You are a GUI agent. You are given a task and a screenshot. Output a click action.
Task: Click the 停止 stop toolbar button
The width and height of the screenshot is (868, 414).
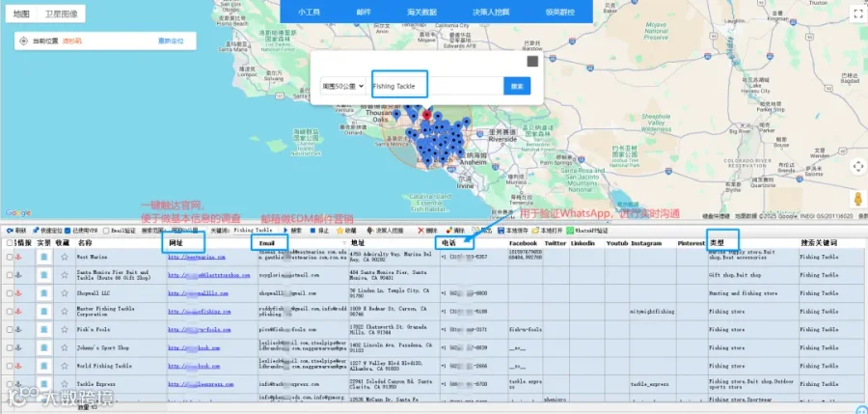pyautogui.click(x=319, y=230)
